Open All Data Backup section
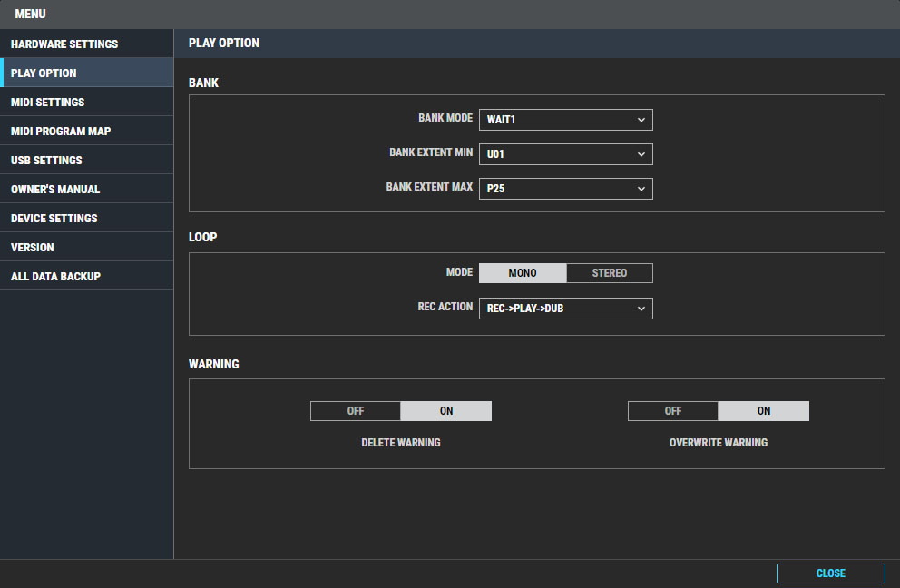This screenshot has height=588, width=900. point(87,276)
